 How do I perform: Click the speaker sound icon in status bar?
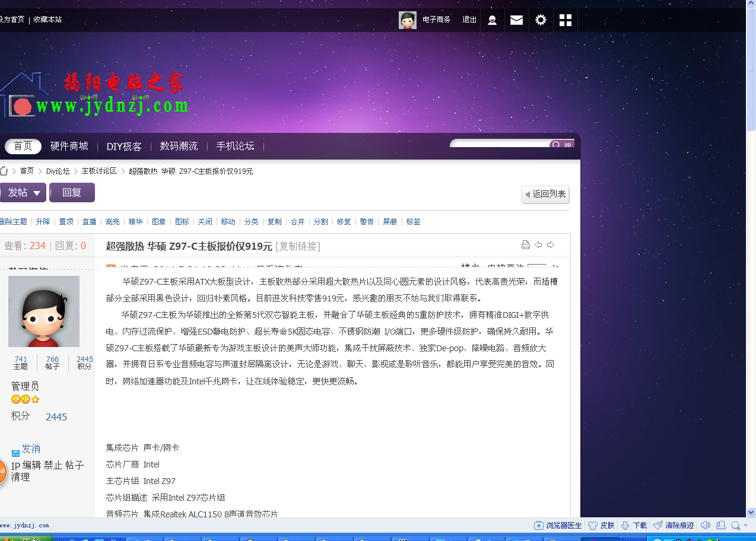[x=706, y=526]
